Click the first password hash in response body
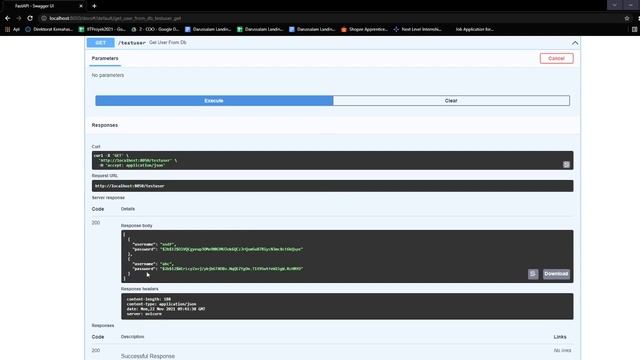The image size is (640, 360). point(231,249)
